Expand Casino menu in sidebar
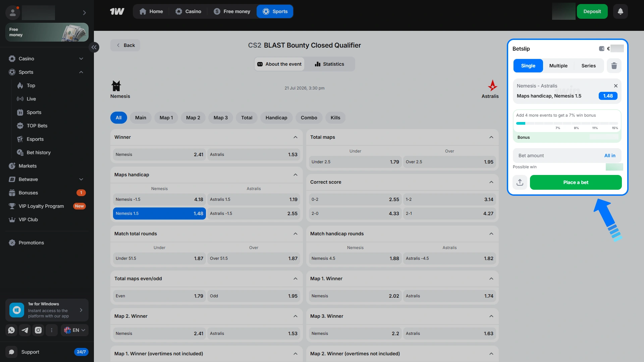The width and height of the screenshot is (644, 362). pyautogui.click(x=81, y=59)
